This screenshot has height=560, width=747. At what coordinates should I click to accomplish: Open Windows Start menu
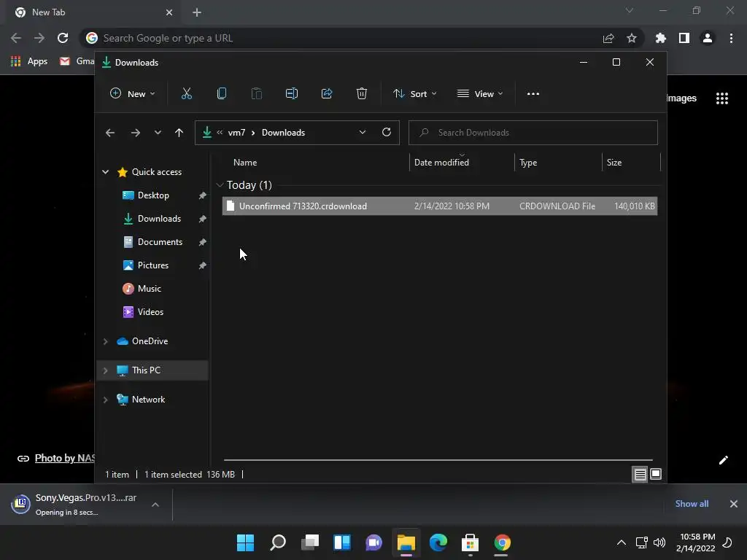[245, 542]
